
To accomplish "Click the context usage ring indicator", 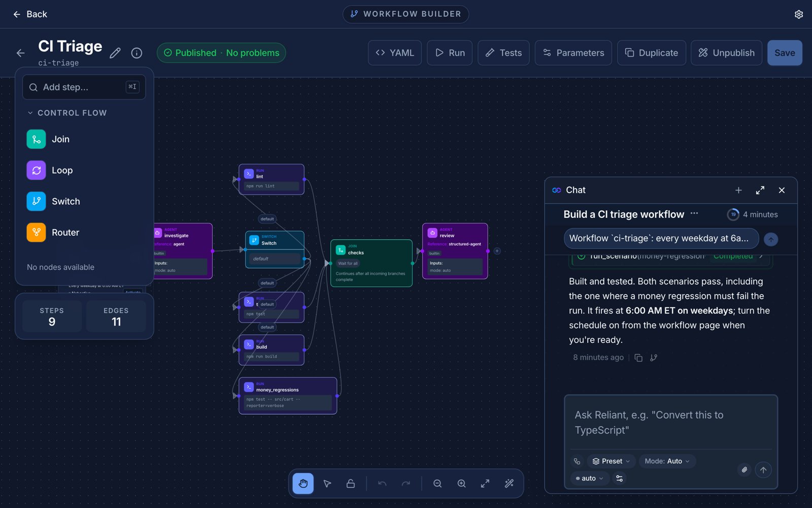I will click(x=733, y=214).
